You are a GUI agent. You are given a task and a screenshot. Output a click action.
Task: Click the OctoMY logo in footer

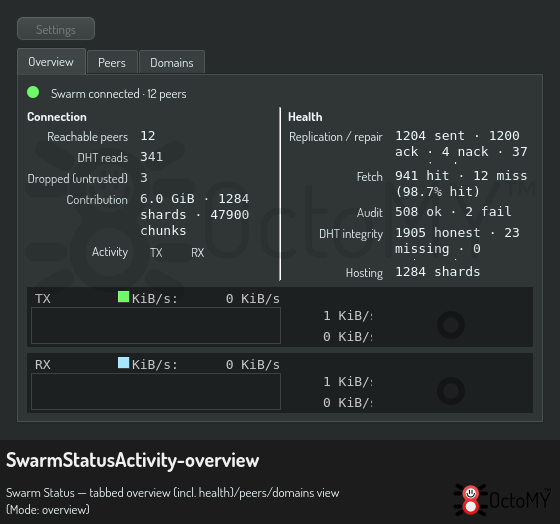click(x=501, y=500)
